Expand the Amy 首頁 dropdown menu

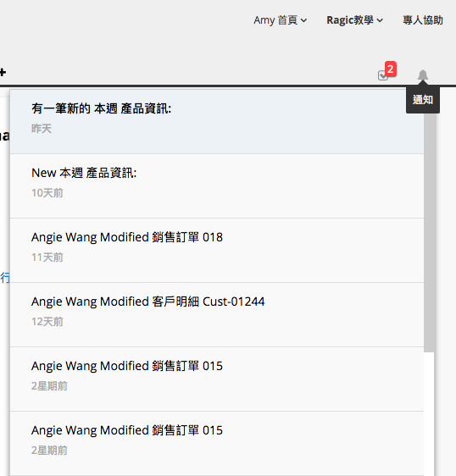280,20
